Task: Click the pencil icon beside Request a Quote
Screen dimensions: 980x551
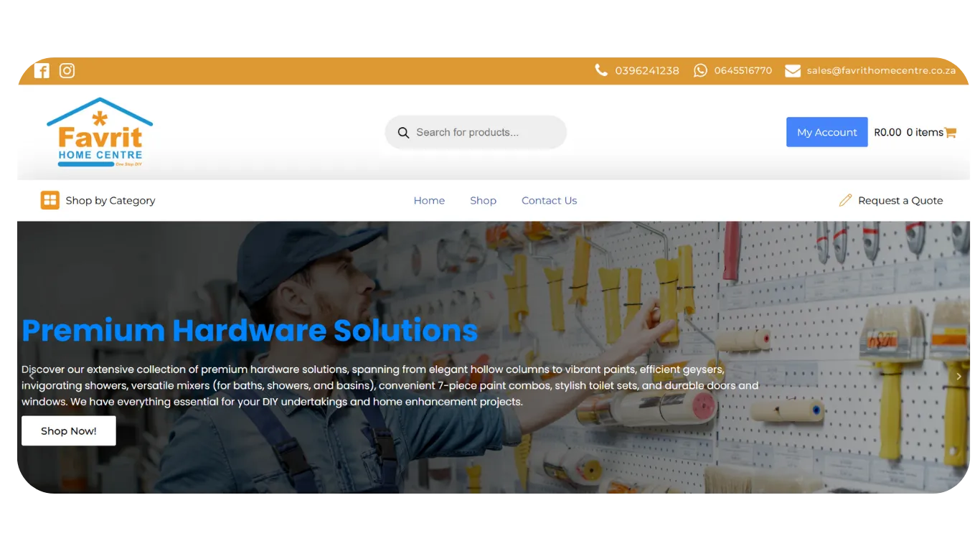Action: [845, 200]
